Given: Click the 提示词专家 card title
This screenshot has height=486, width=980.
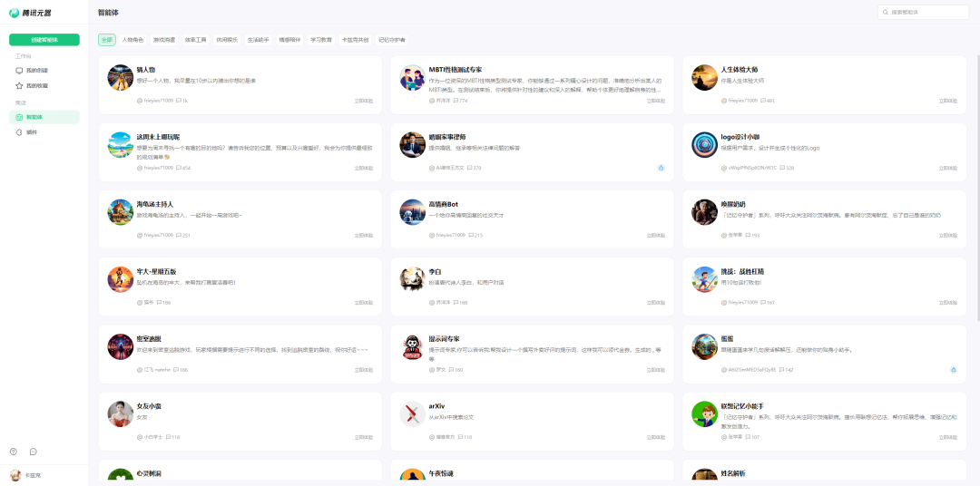Looking at the screenshot, I should pyautogui.click(x=445, y=338).
